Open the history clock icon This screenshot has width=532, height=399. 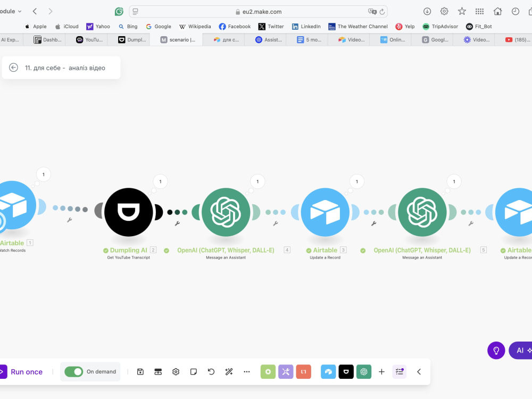[516, 12]
